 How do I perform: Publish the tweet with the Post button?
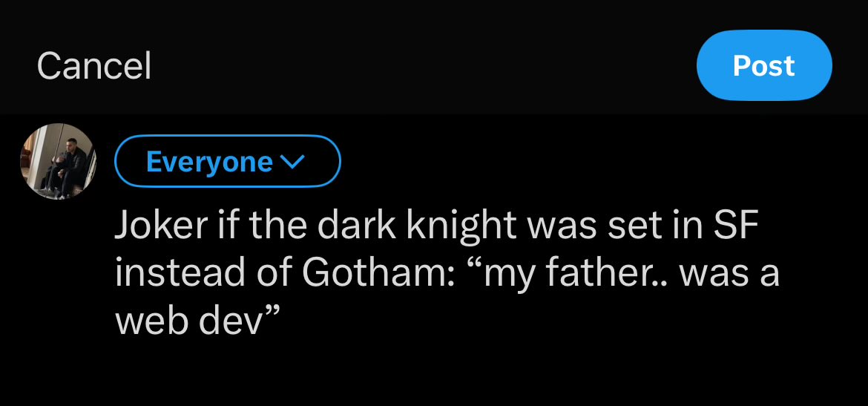pos(763,66)
